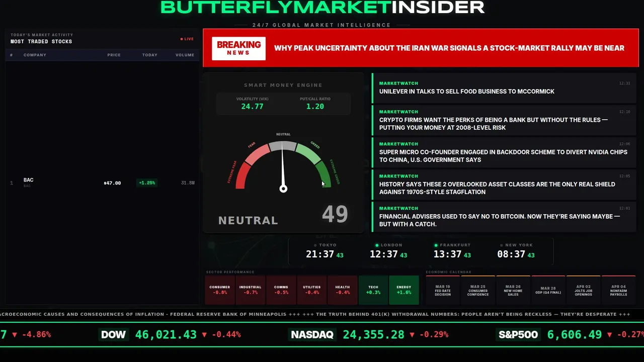
Task: Click the BAC price $47.00
Action: pyautogui.click(x=112, y=183)
